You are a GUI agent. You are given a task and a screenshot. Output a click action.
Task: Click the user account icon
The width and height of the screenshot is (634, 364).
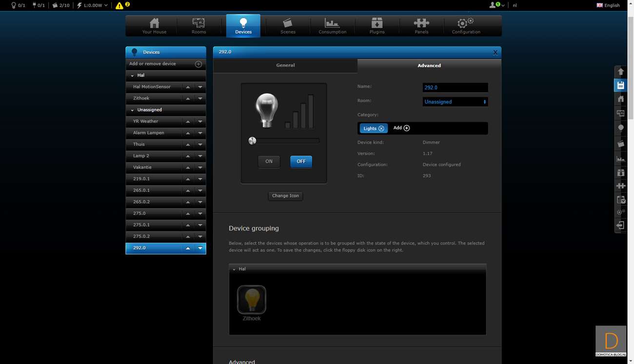click(x=493, y=5)
